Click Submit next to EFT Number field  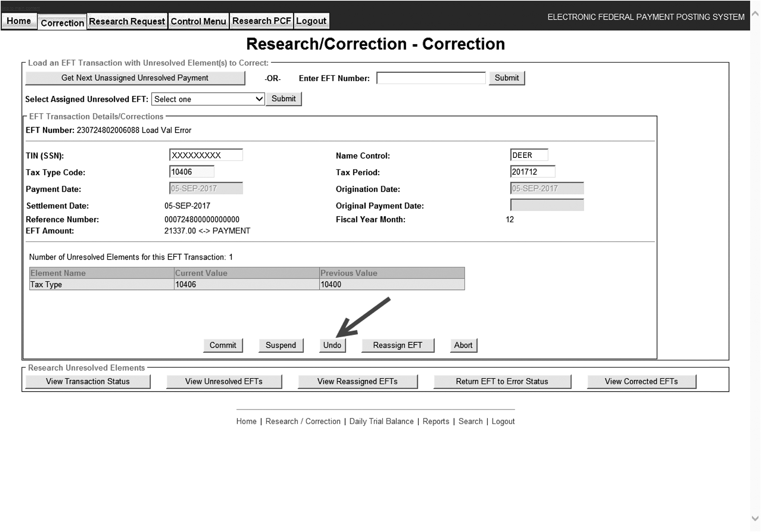506,78
